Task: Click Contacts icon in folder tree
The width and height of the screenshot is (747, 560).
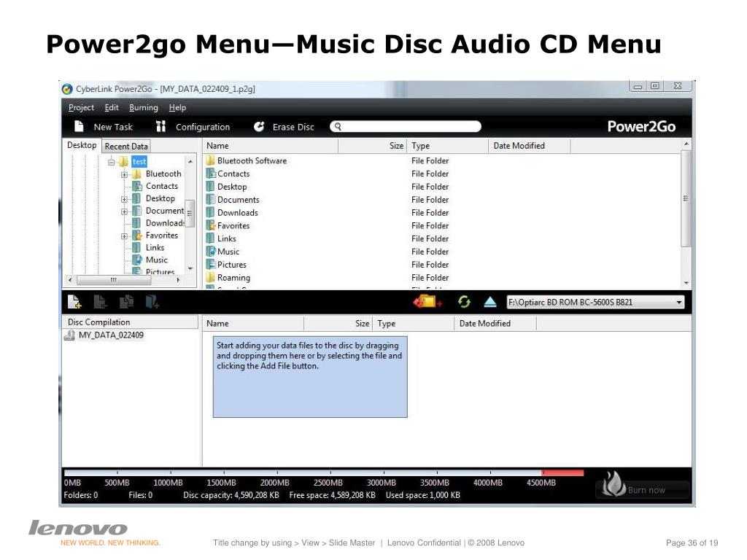Action: 137,186
